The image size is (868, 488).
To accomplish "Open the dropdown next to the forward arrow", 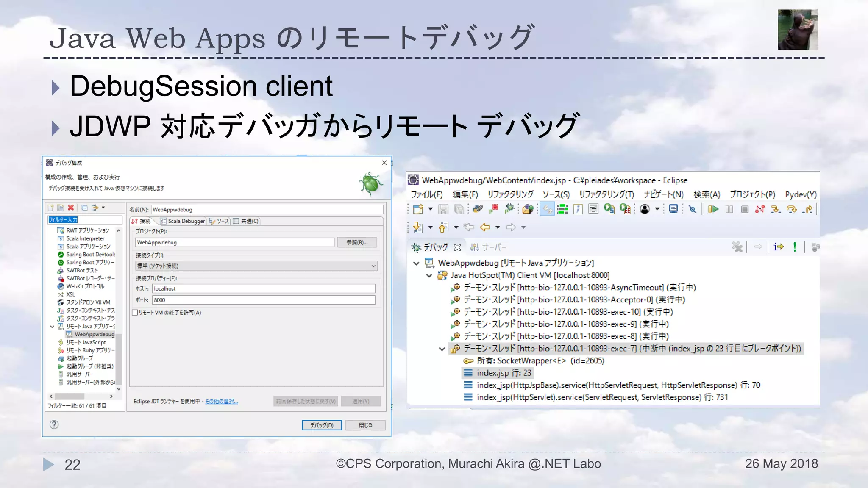I will [x=523, y=227].
